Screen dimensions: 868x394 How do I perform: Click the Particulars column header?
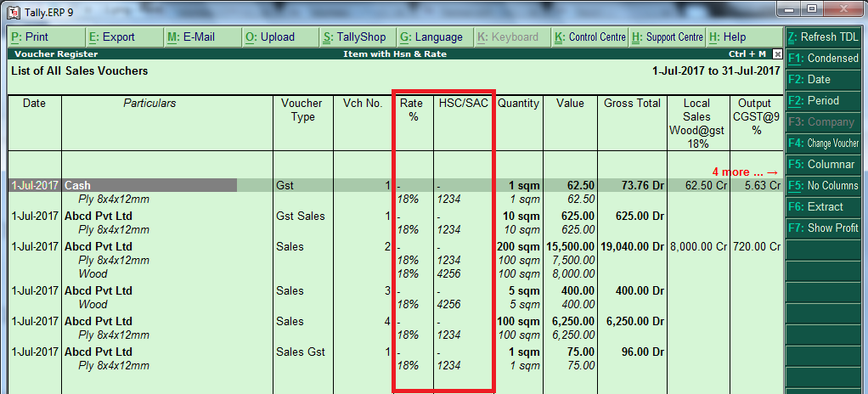(149, 104)
